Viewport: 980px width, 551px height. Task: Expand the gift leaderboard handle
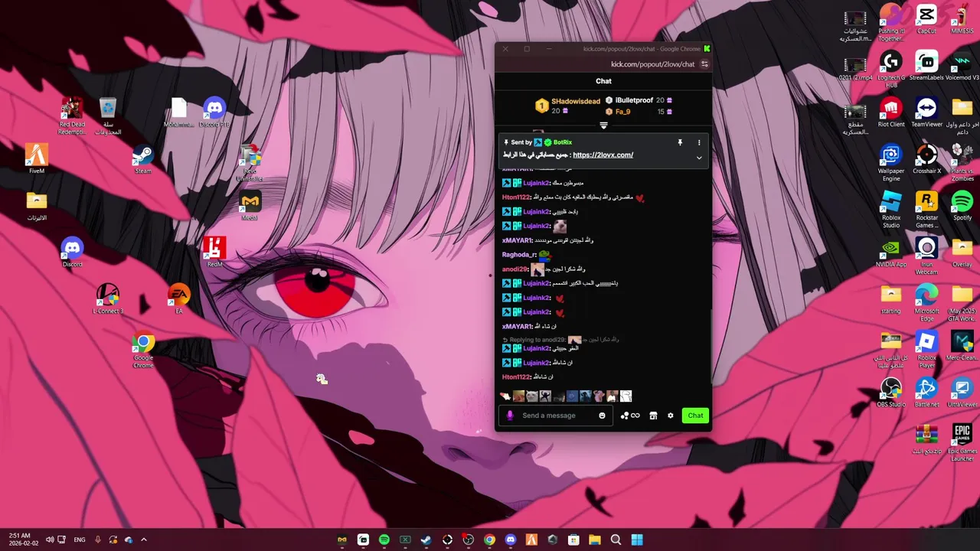click(x=603, y=126)
